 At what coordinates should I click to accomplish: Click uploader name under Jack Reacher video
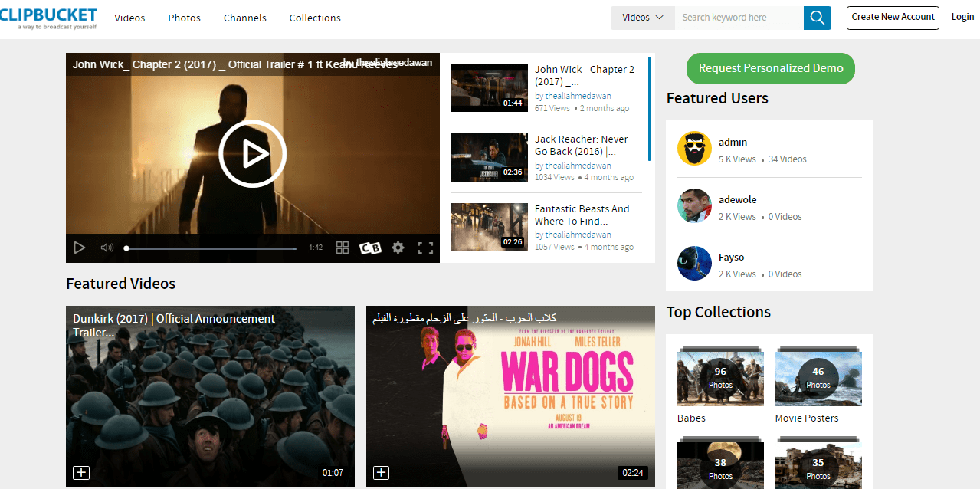(x=578, y=166)
